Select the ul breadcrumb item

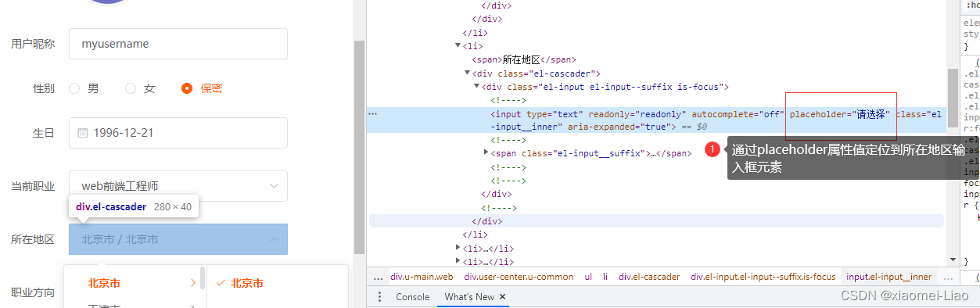(588, 277)
